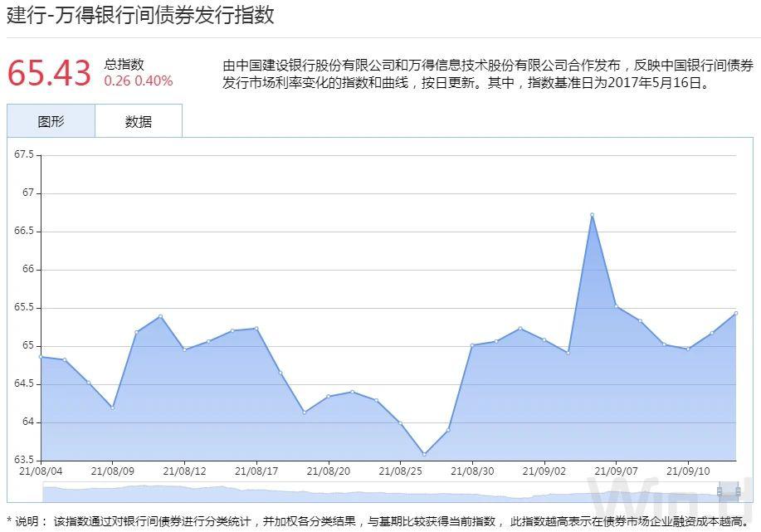761x532 pixels.
Task: Click the data point above 21/08/17
Action: click(x=256, y=328)
